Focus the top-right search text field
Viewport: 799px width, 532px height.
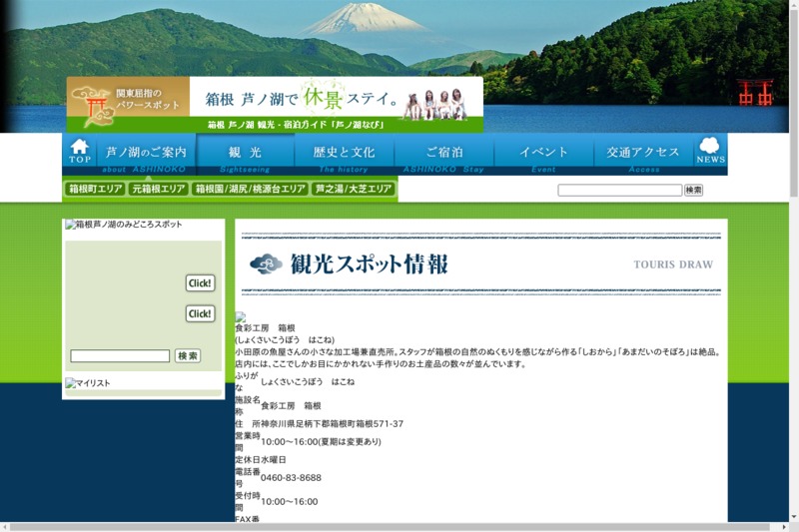619,190
